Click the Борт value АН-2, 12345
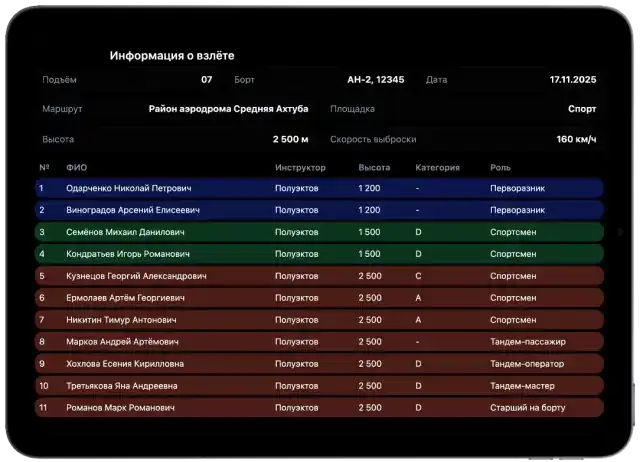640x462 pixels. point(375,79)
